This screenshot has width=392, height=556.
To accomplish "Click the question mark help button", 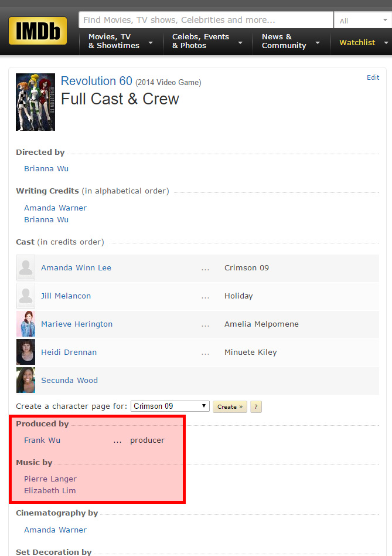I will click(256, 406).
